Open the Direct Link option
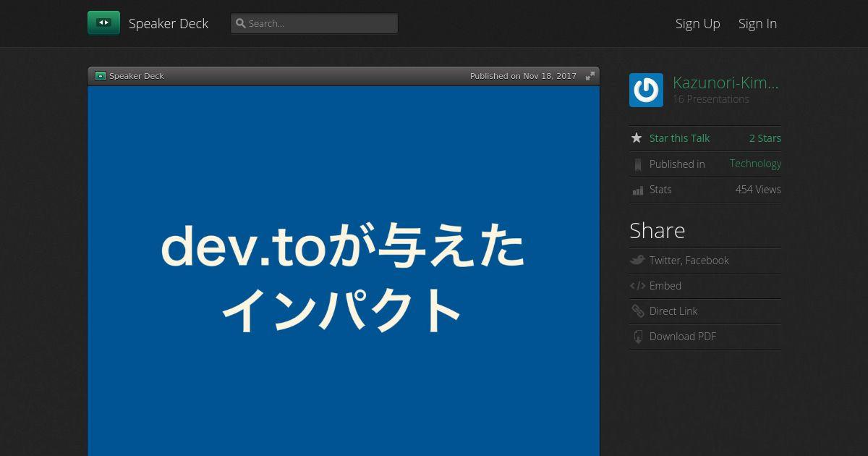Viewport: 868px width, 456px height. click(x=673, y=311)
